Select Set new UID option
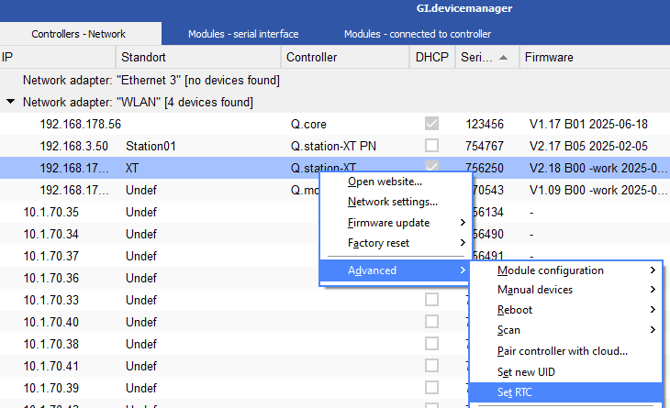Screen dimensions: 670x408 coord(526,372)
